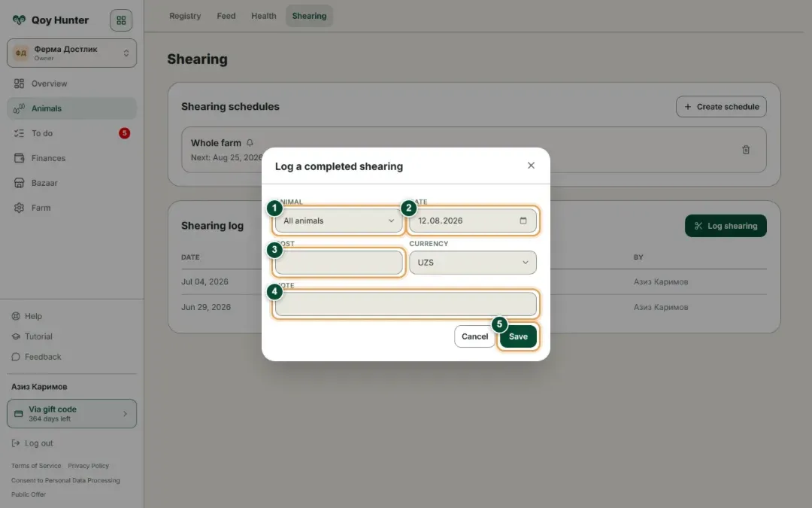Screen dimensions: 812x508
Task: Close the Log a completed shearing dialog
Action: [x=531, y=166]
